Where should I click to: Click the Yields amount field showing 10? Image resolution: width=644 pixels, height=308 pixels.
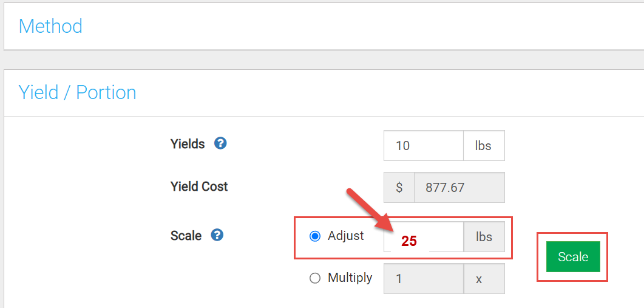pos(423,146)
